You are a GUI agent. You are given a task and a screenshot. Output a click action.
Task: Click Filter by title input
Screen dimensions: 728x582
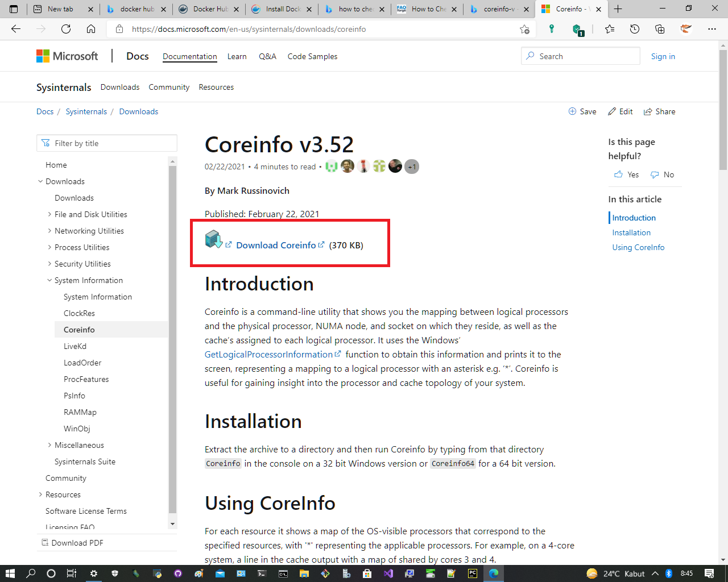(x=107, y=143)
